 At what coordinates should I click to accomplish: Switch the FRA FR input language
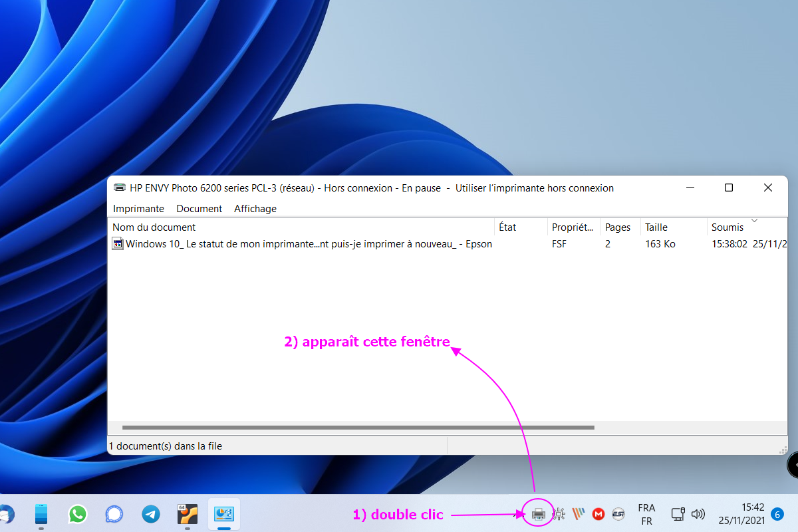point(646,514)
